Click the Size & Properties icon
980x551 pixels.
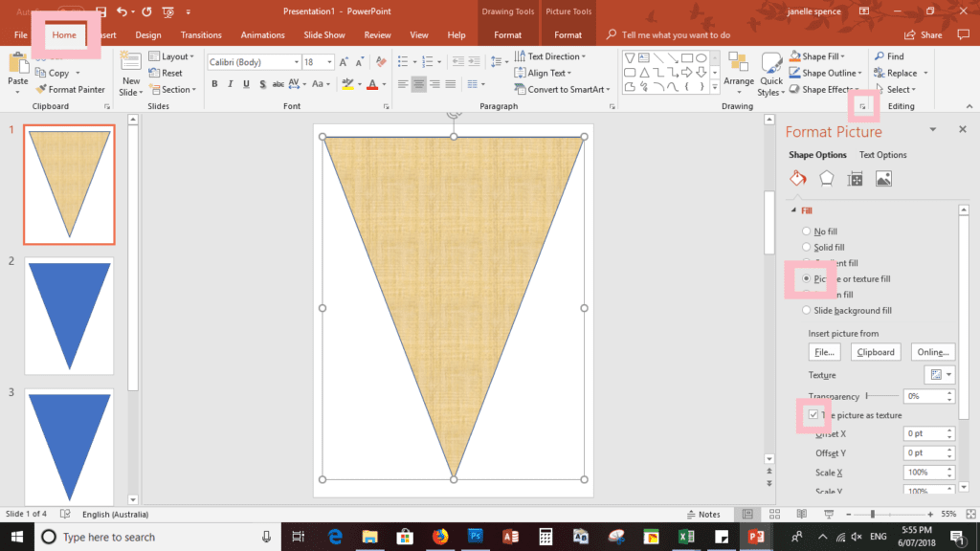click(856, 178)
